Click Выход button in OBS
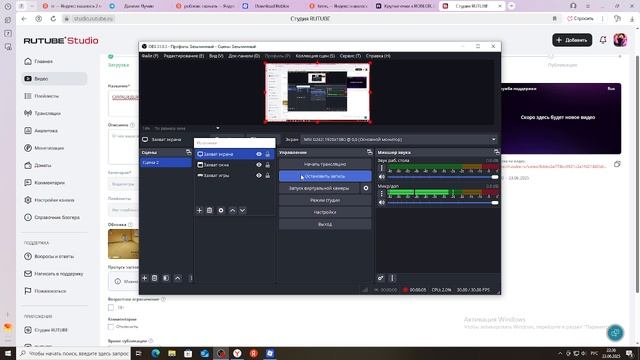This screenshot has width=640, height=360. pos(325,224)
